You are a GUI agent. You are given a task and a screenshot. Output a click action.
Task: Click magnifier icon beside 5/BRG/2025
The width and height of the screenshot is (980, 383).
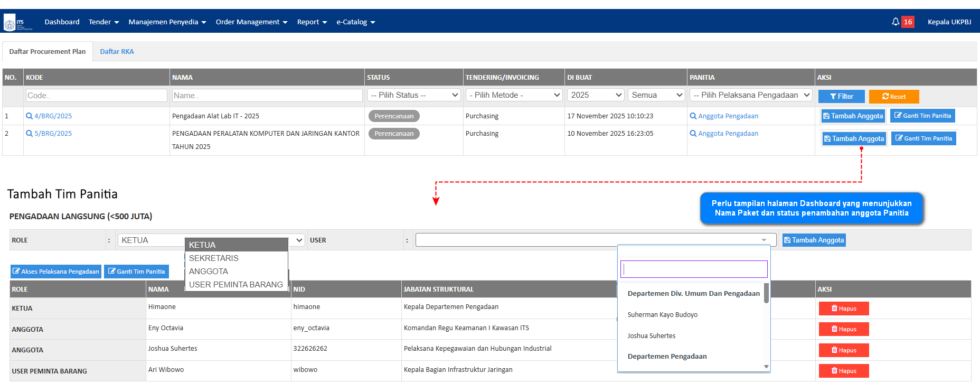coord(29,134)
